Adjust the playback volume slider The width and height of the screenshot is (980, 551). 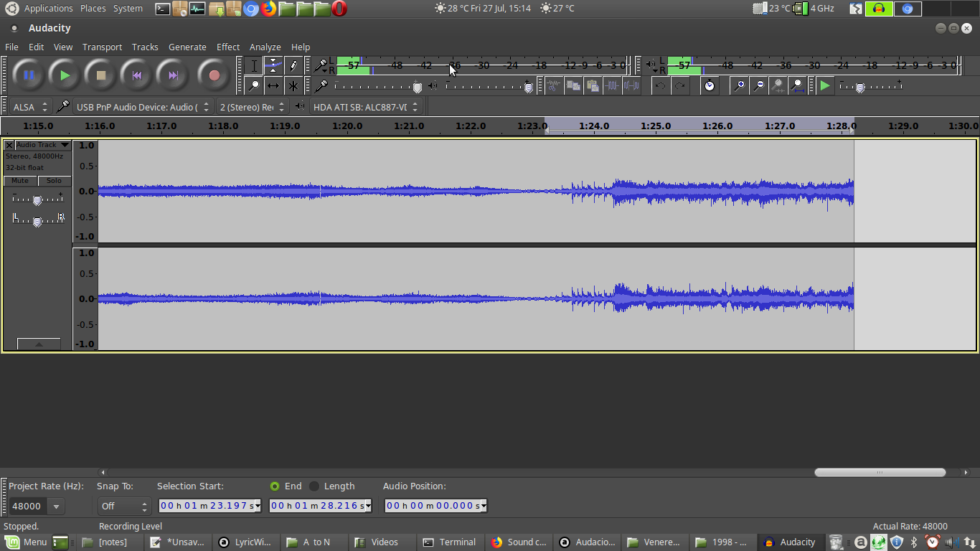coord(490,86)
